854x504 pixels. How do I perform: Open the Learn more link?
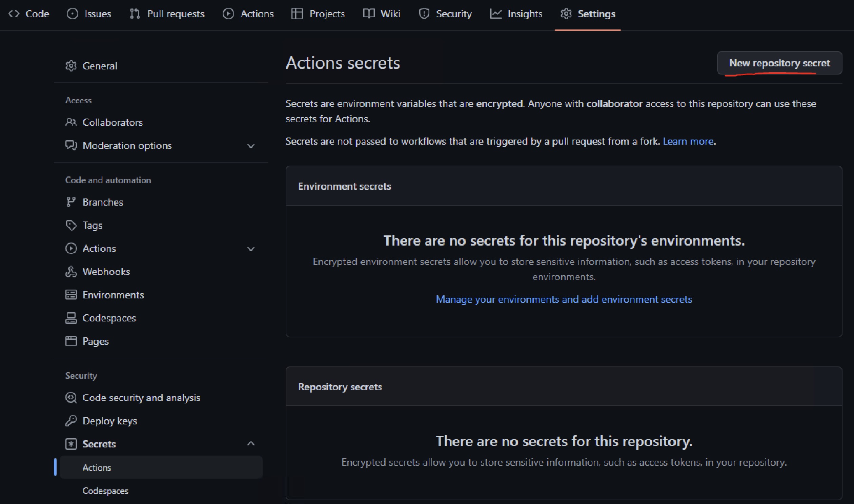tap(688, 141)
